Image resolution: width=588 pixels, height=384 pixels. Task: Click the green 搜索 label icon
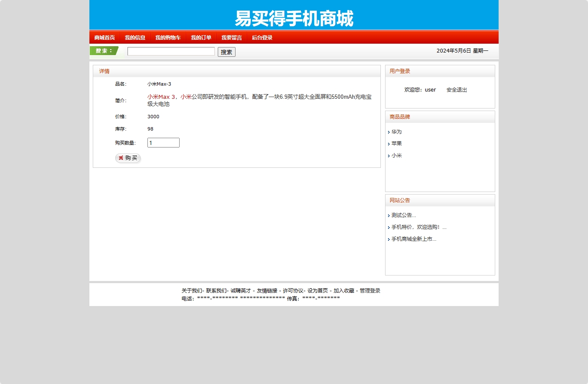point(103,50)
